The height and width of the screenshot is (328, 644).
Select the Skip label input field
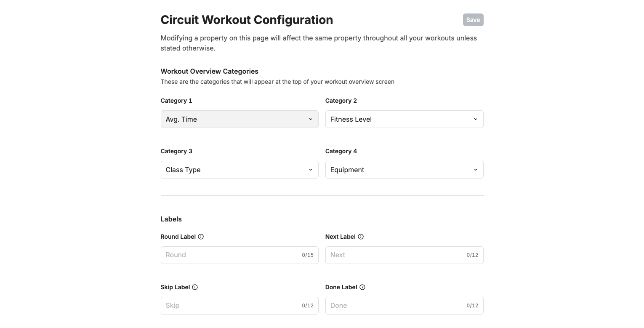240,306
